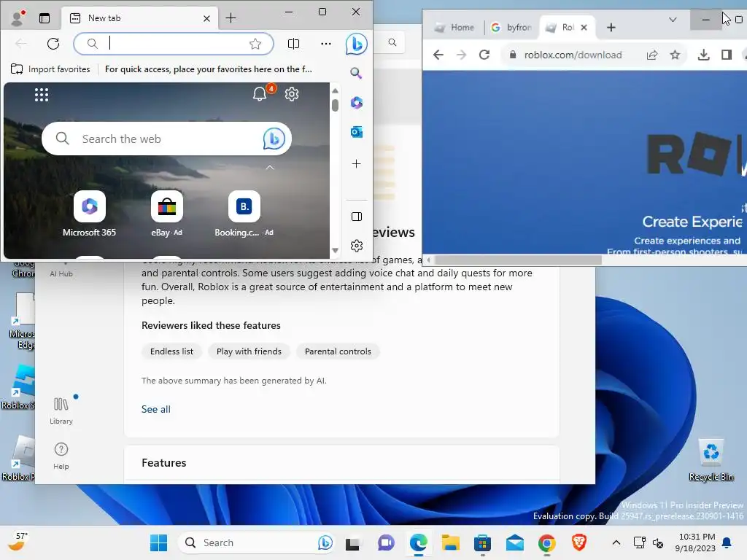Click See all reviews link
This screenshot has height=560, width=747.
pyautogui.click(x=156, y=409)
